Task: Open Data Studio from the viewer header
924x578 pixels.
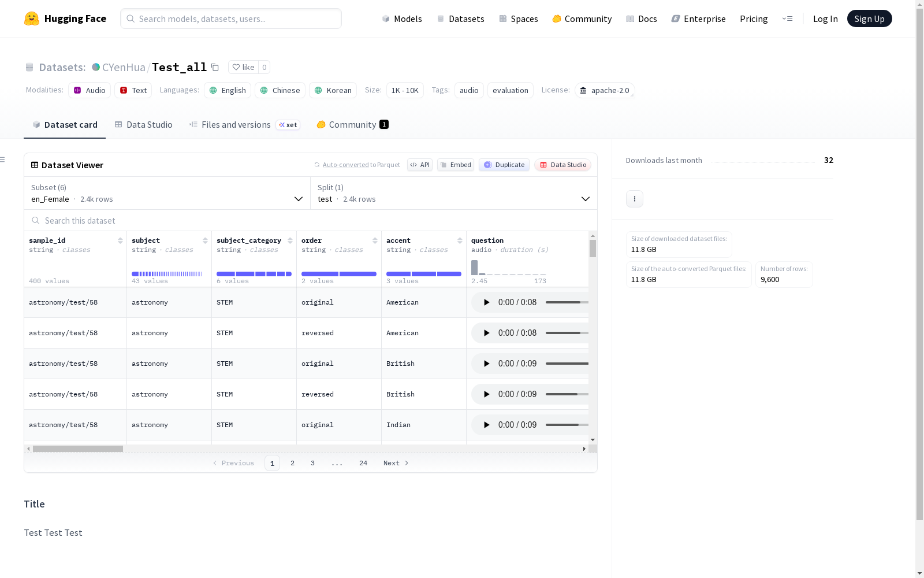Action: 562,165
